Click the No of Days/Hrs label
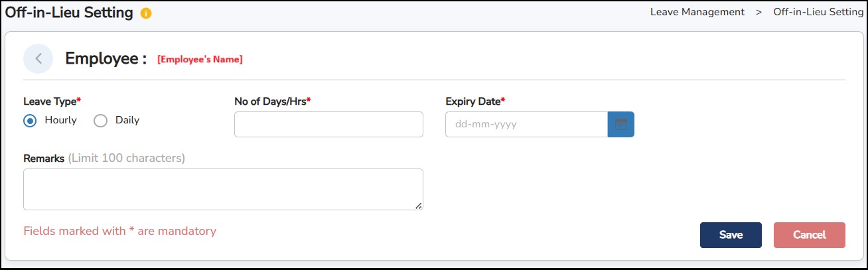Screen dimensions: 868x270 [x=272, y=101]
